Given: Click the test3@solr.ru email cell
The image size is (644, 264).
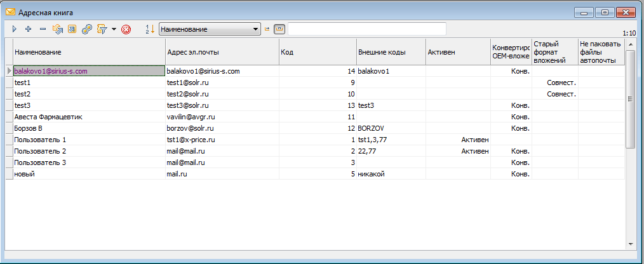Looking at the screenshot, I should click(x=222, y=105).
